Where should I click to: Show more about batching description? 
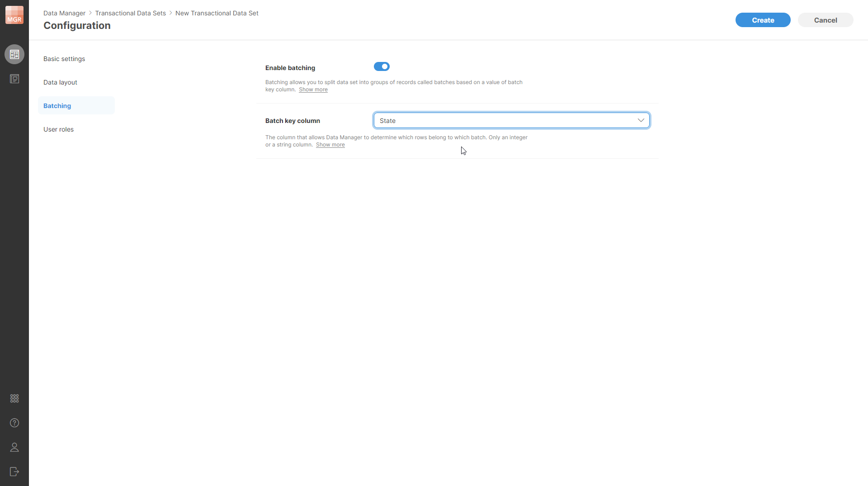(x=313, y=89)
